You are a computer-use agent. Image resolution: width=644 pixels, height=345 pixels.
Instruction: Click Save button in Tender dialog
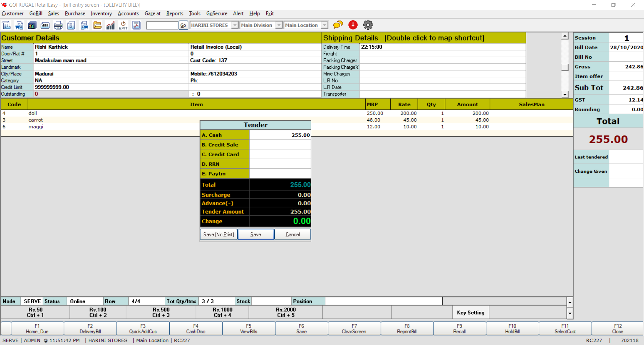256,234
